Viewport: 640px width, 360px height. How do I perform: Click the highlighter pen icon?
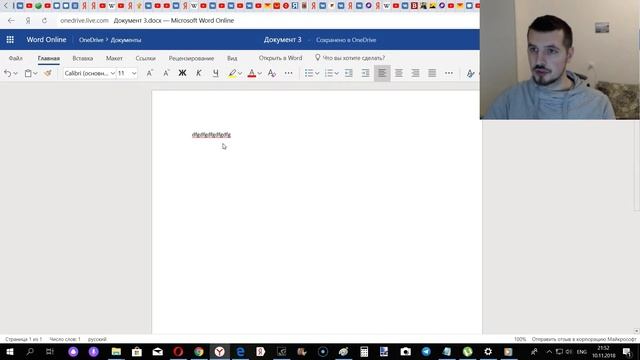(x=232, y=73)
